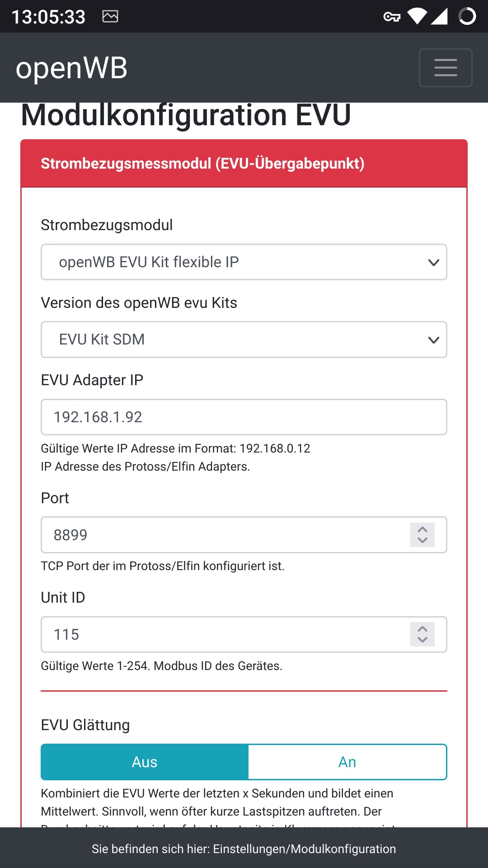
Task: Tap the image notification icon in status bar
Action: tap(110, 17)
